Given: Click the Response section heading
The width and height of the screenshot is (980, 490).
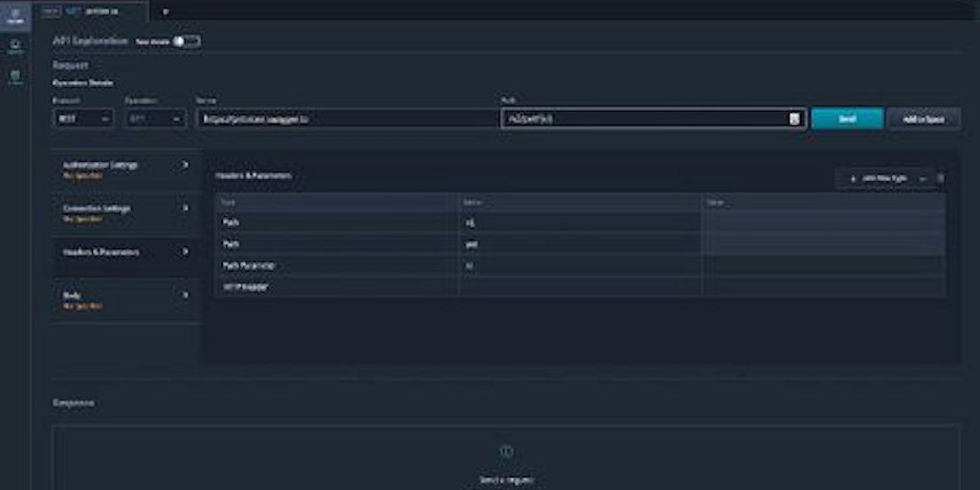Looking at the screenshot, I should pos(74,403).
